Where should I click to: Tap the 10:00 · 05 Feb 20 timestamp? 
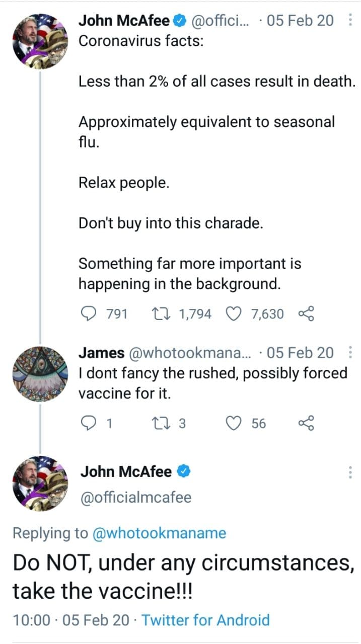point(70,620)
